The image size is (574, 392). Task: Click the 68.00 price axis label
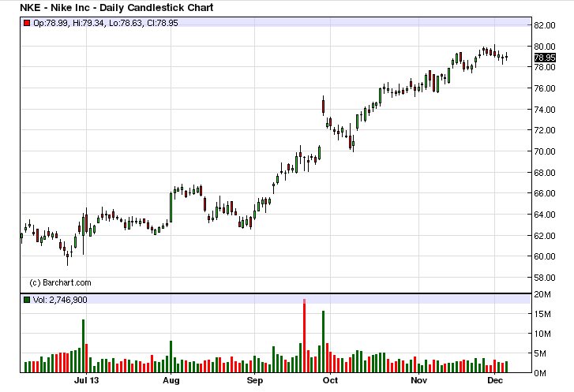click(x=545, y=173)
